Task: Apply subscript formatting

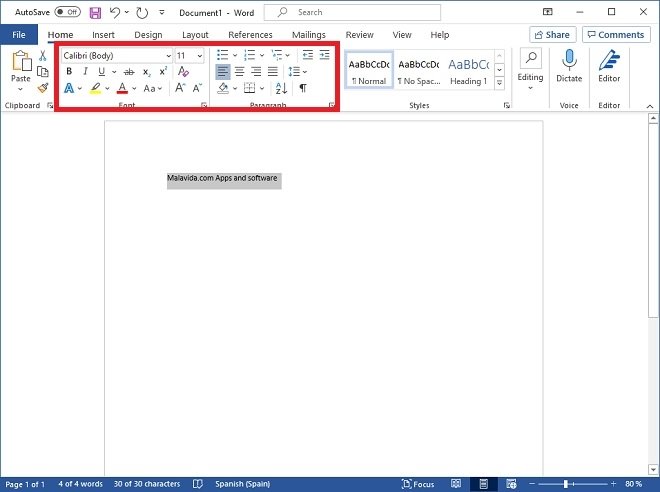Action: pos(146,72)
